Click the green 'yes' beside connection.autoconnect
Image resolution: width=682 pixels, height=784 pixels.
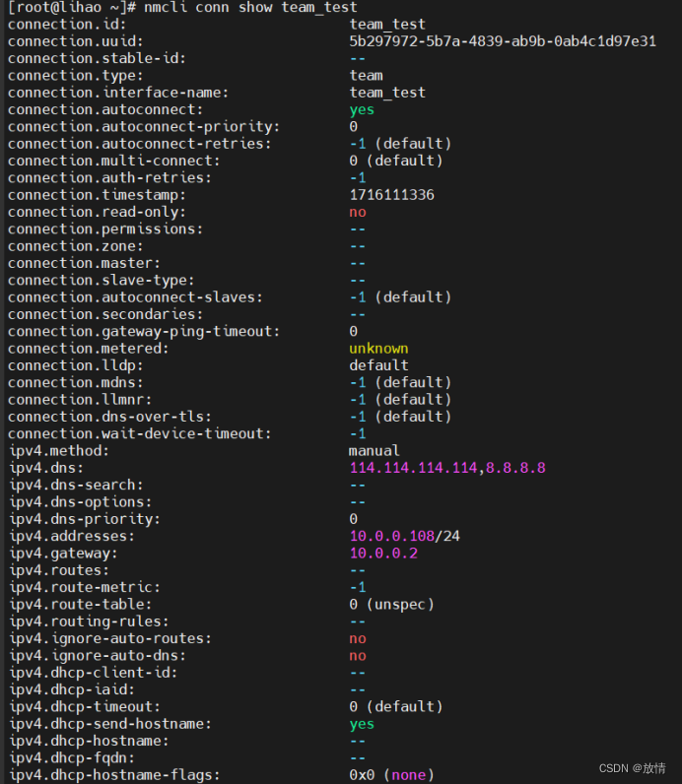[362, 109]
